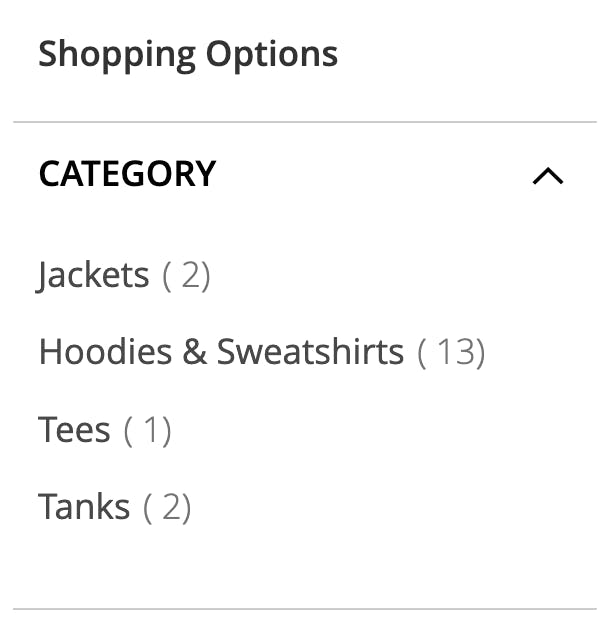
Task: Click the item count next to Jackets
Action: coord(186,276)
